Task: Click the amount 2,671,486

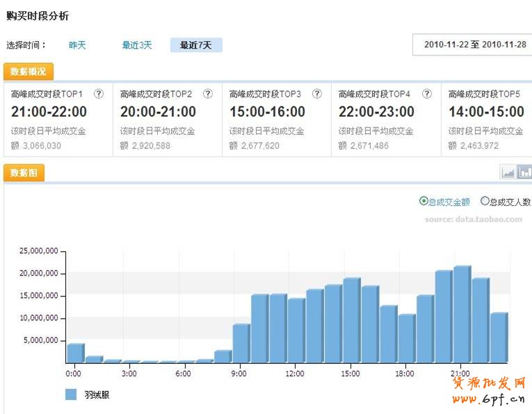Action: pyautogui.click(x=370, y=146)
